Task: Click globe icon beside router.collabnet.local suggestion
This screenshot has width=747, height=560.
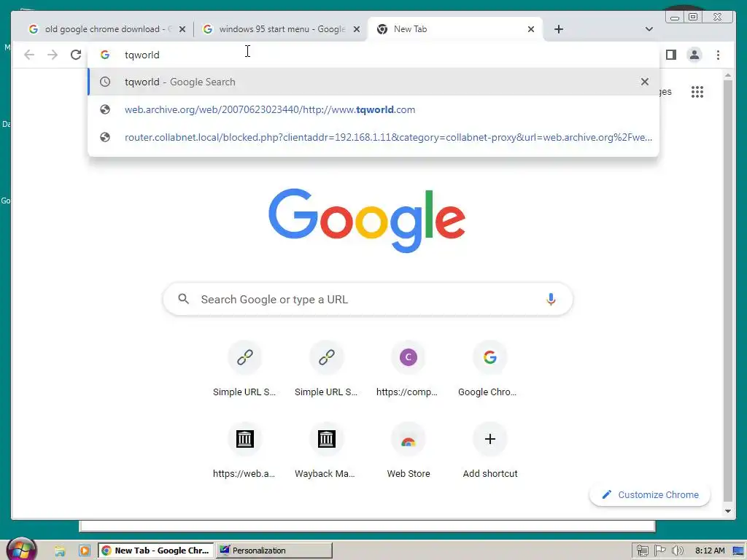Action: coord(105,137)
